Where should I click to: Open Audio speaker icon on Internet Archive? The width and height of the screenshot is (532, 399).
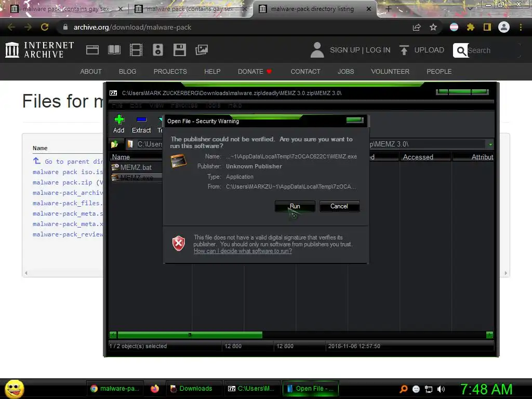158,50
